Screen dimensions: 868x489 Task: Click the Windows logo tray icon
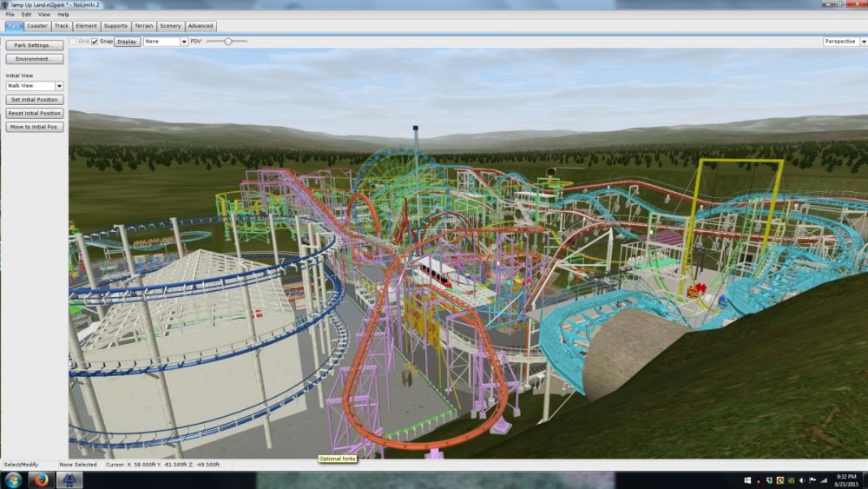pyautogui.click(x=747, y=480)
